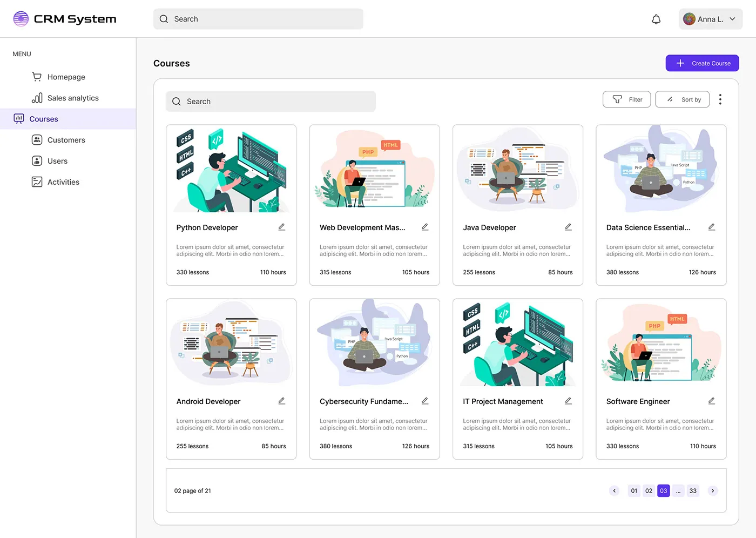Screen dimensions: 756x538
Task: Select page 01 of the courses list
Action: [x=633, y=490]
